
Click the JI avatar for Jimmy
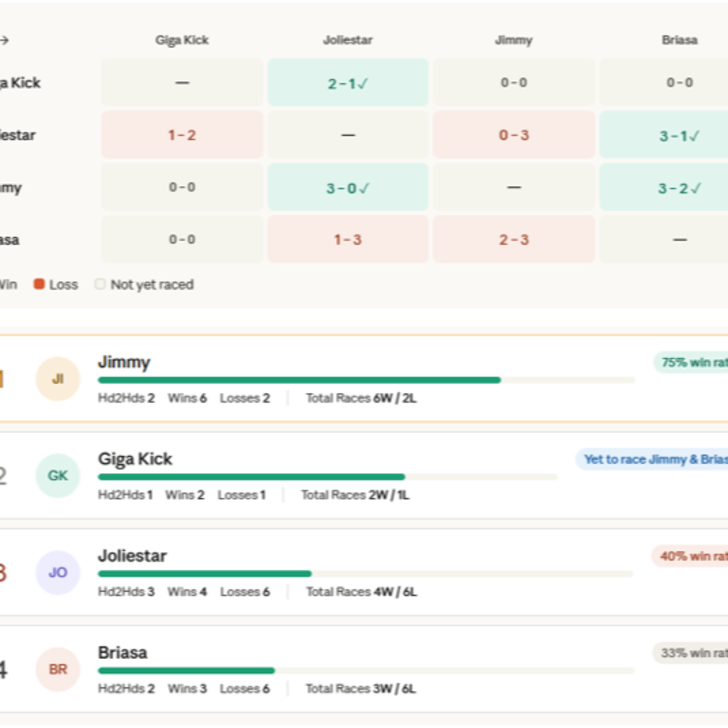58,379
